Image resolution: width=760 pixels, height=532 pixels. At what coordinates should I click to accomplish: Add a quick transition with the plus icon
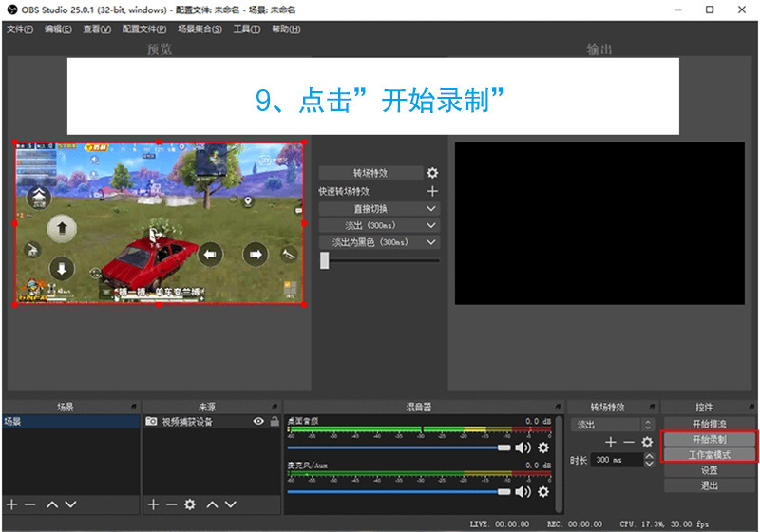432,191
